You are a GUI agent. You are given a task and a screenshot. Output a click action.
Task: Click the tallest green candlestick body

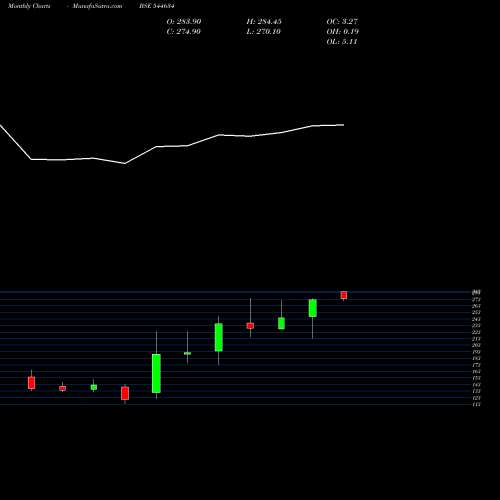(156, 373)
